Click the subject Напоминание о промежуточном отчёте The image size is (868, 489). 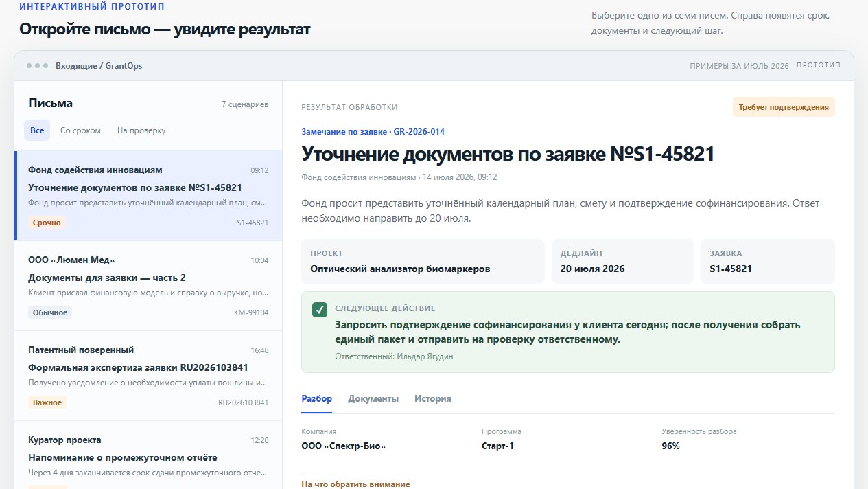pyautogui.click(x=123, y=457)
